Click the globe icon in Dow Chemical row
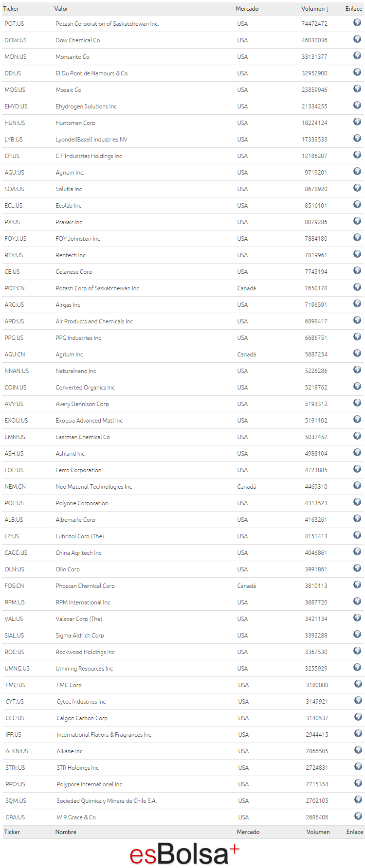The image size is (365, 868). click(357, 39)
